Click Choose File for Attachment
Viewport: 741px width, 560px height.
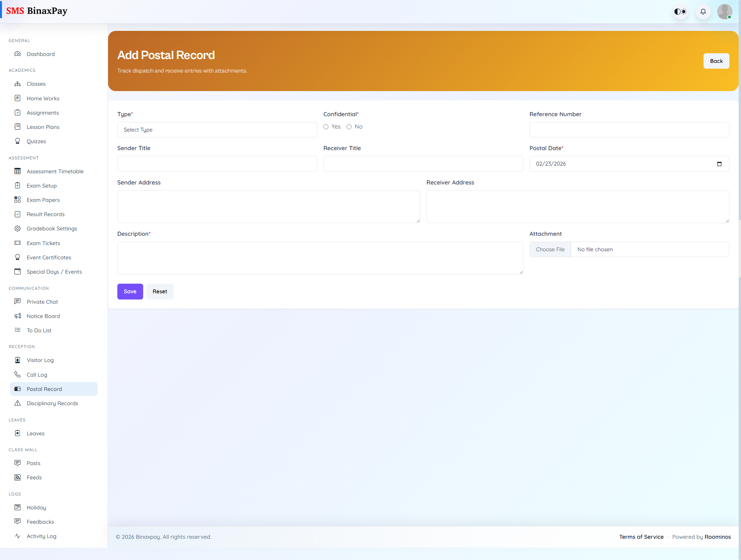[550, 249]
